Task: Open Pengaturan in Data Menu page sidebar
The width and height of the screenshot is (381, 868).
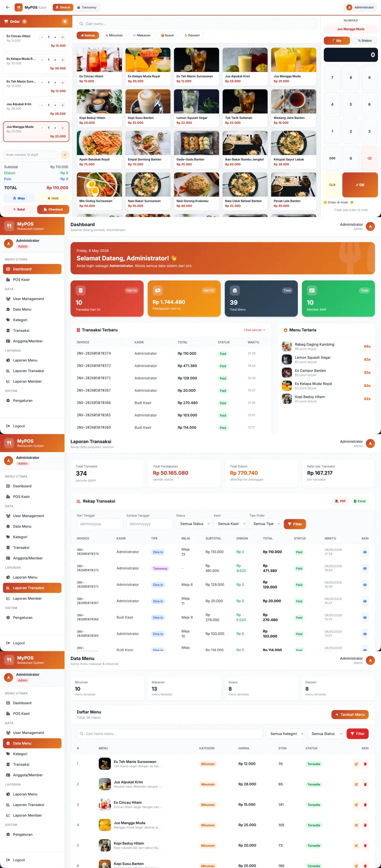Action: [x=32, y=834]
